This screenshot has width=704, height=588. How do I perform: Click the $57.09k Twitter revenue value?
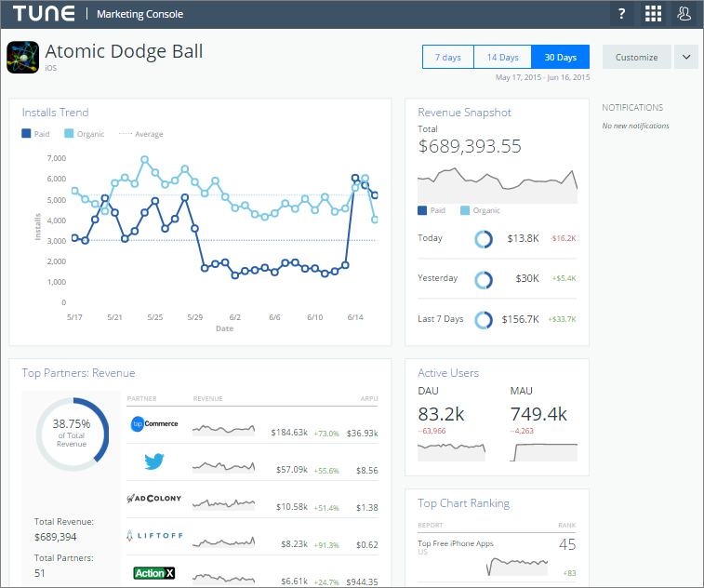292,470
